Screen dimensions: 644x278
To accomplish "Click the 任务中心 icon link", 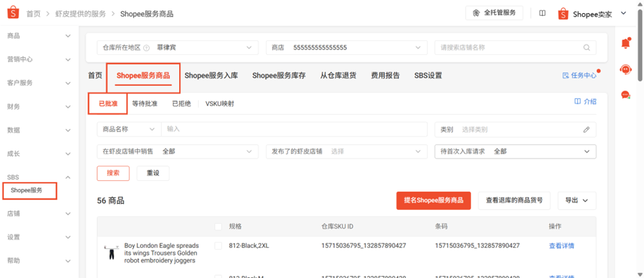I will point(579,75).
